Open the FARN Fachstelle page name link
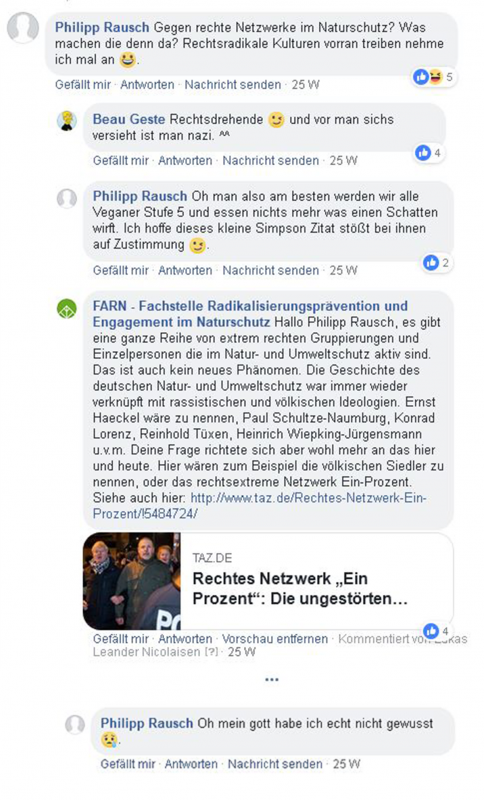The width and height of the screenshot is (484, 800). [x=250, y=314]
